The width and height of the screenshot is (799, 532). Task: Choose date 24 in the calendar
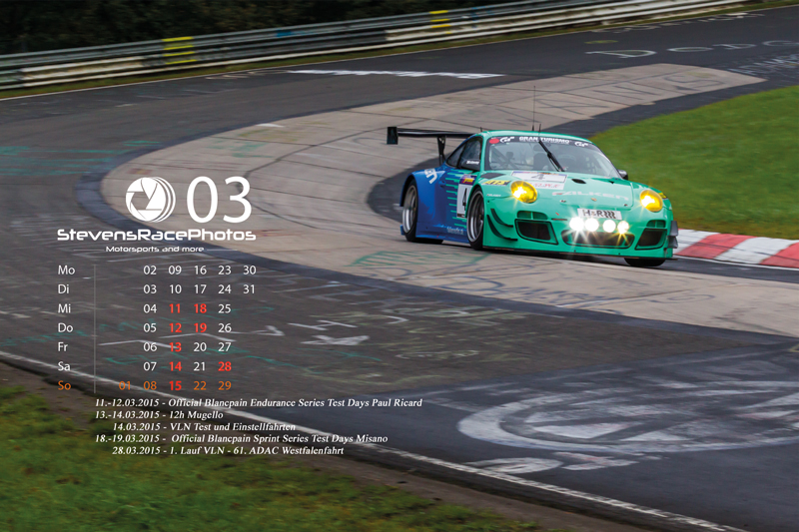[225, 289]
